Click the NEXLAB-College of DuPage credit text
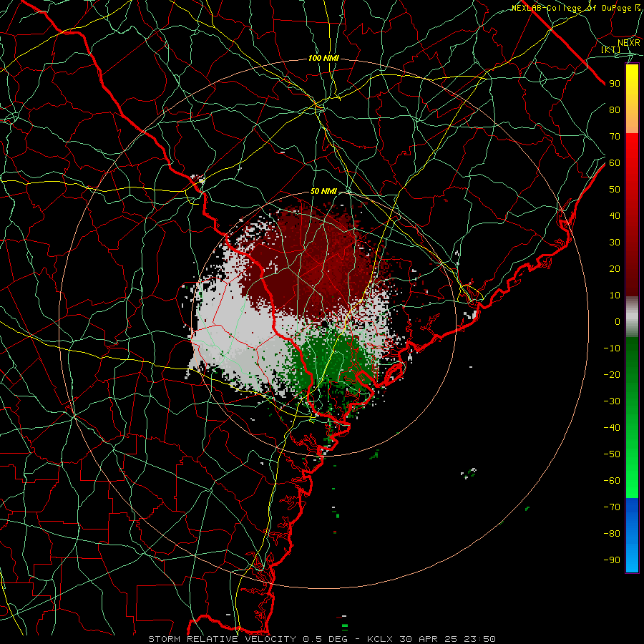The height and width of the screenshot is (644, 644). click(573, 8)
